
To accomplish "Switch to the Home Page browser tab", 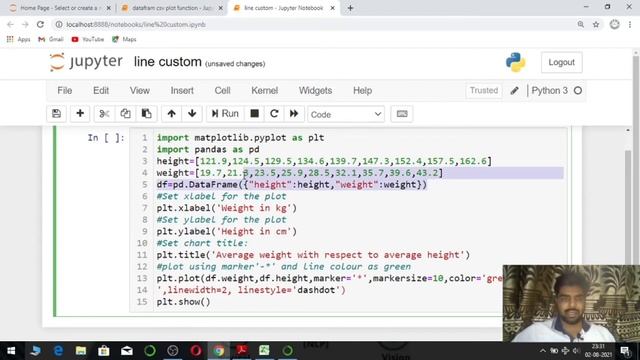I will click(x=60, y=8).
